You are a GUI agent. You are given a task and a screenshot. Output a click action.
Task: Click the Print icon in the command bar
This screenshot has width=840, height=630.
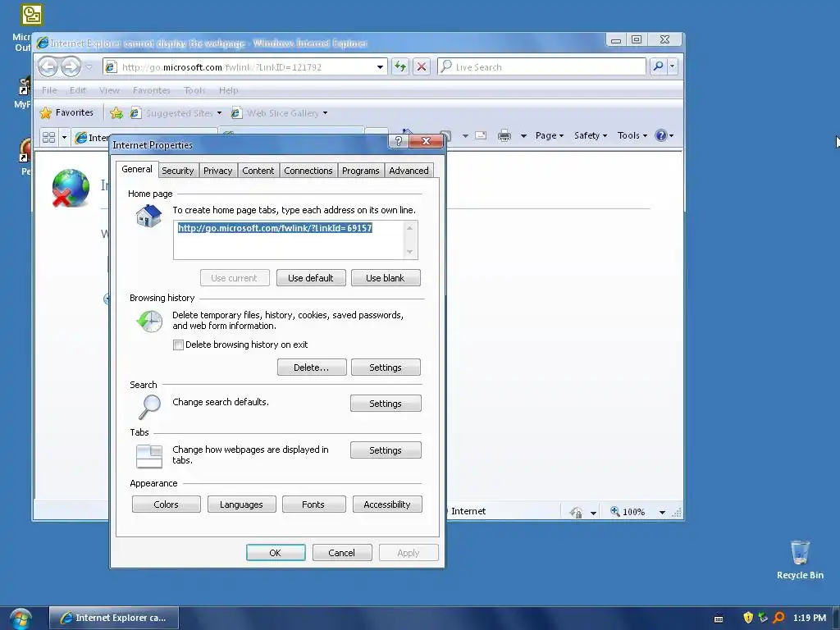click(504, 135)
